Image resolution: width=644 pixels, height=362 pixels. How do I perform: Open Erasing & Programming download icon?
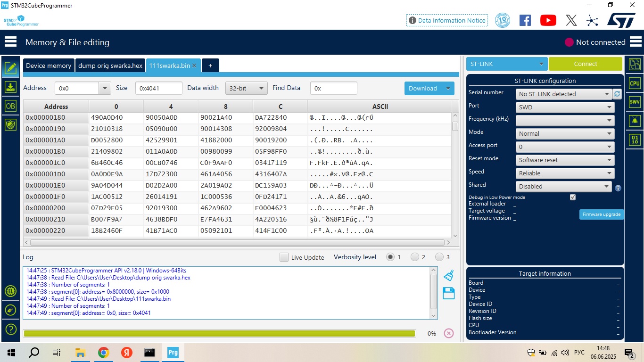tap(10, 87)
